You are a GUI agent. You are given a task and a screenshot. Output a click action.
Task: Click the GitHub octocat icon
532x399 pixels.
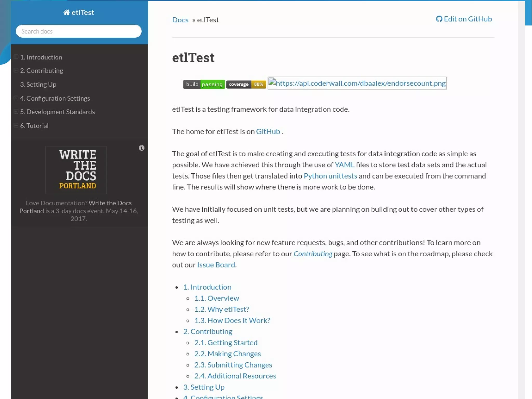(439, 19)
